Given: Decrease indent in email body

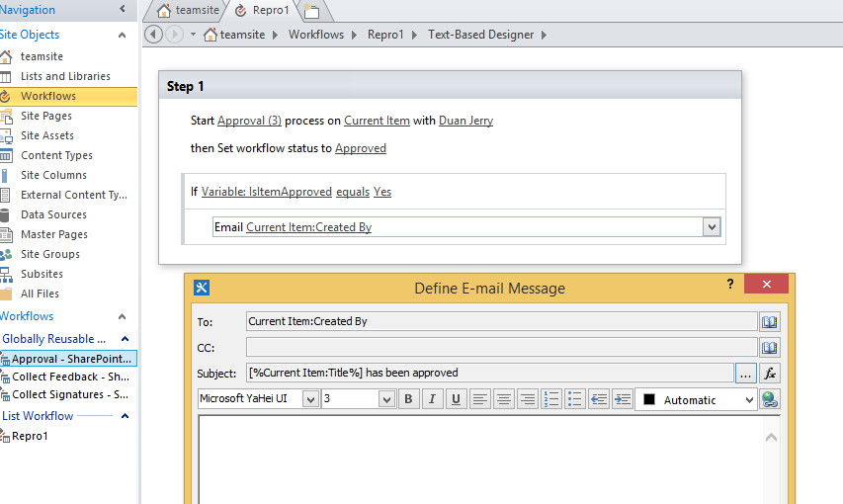Looking at the screenshot, I should pos(598,399).
